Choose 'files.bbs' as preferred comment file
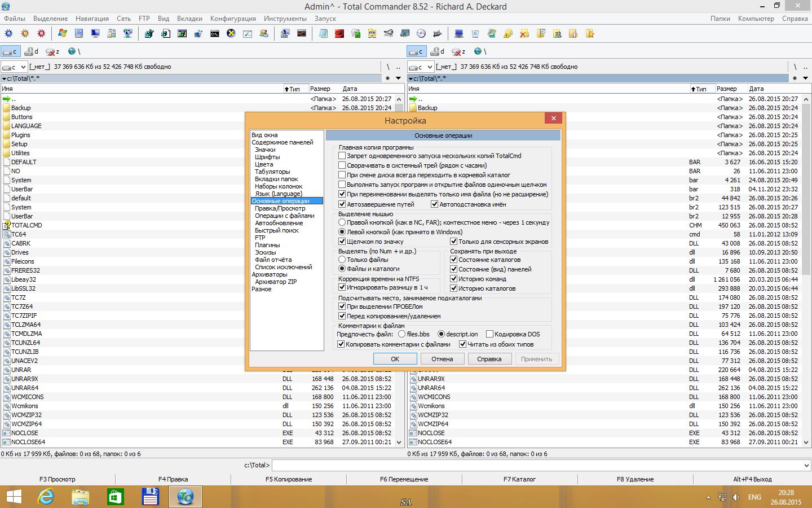 (x=401, y=334)
